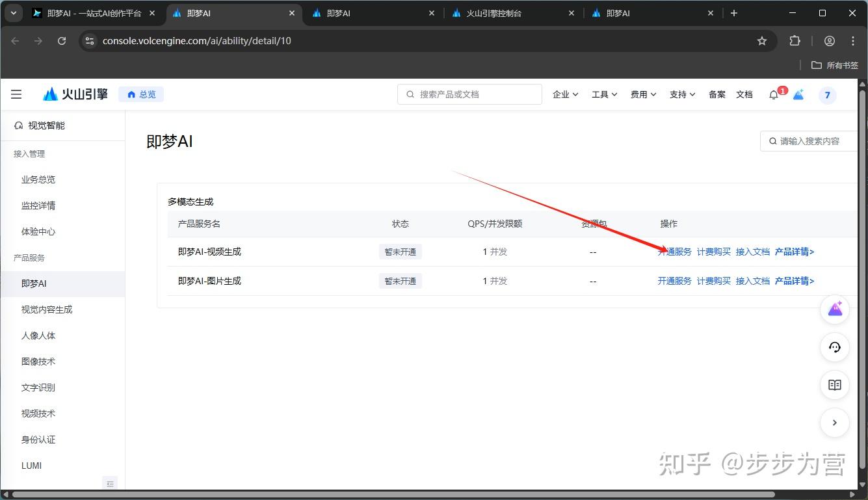Open the hamburger navigation menu
Image resolution: width=868 pixels, height=500 pixels.
pos(16,95)
